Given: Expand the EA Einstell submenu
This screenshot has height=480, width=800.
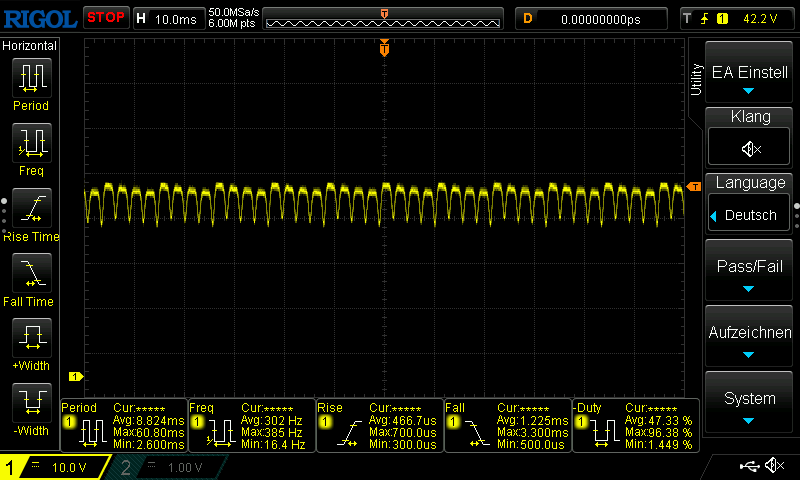Looking at the screenshot, I should point(749,79).
